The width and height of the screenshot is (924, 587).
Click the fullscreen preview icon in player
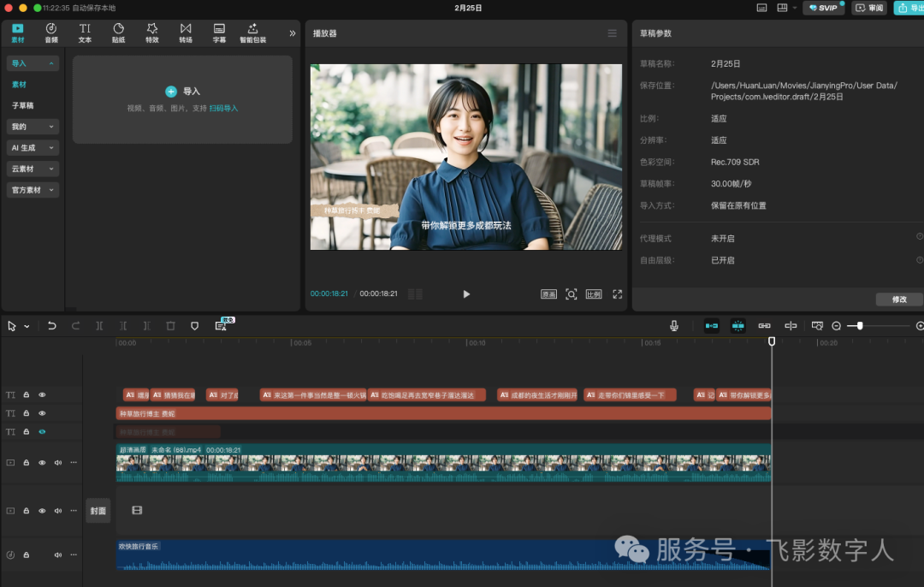618,294
